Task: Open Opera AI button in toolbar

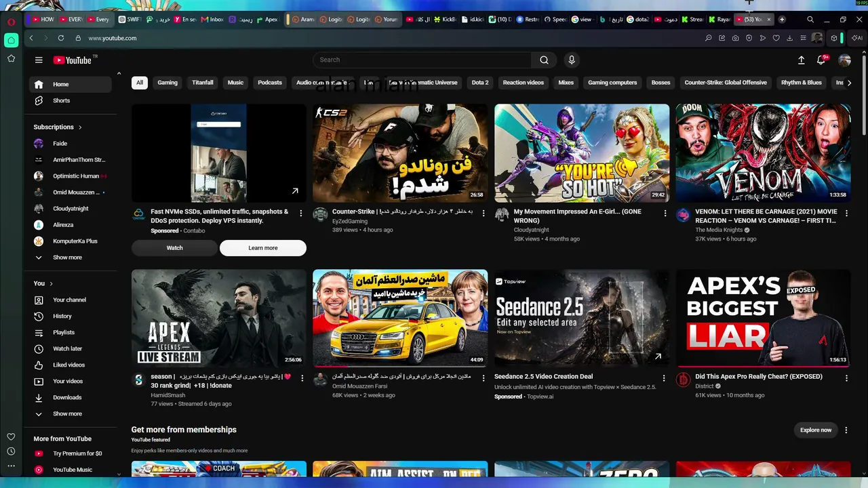Action: pyautogui.click(x=857, y=38)
